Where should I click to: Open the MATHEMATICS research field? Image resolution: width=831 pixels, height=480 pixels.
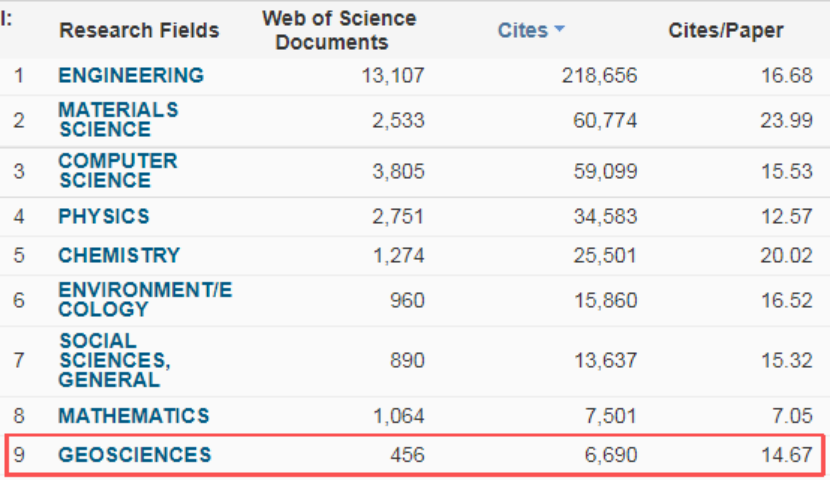[x=133, y=416]
